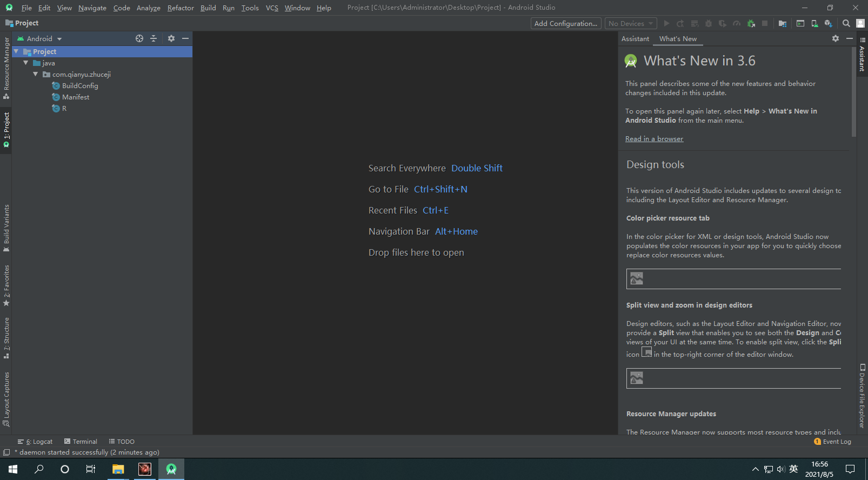Collapse the com.qianyu.zhuceji package node
The width and height of the screenshot is (868, 480).
(x=36, y=74)
